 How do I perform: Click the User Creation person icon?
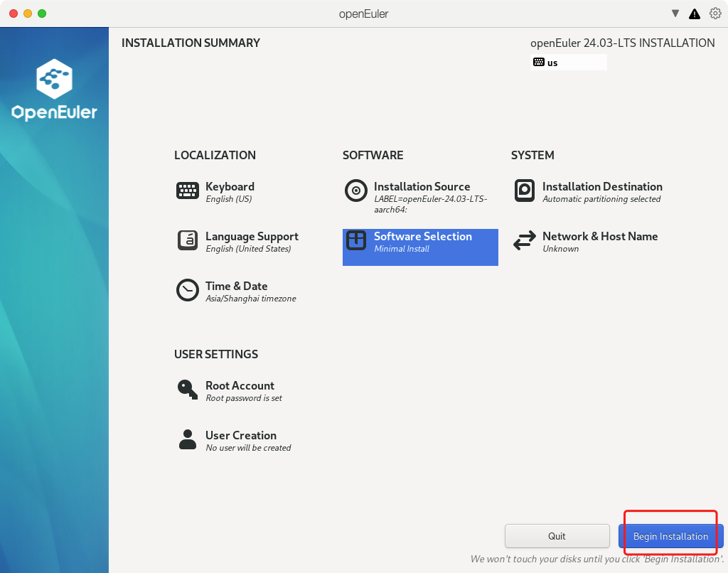tap(188, 439)
